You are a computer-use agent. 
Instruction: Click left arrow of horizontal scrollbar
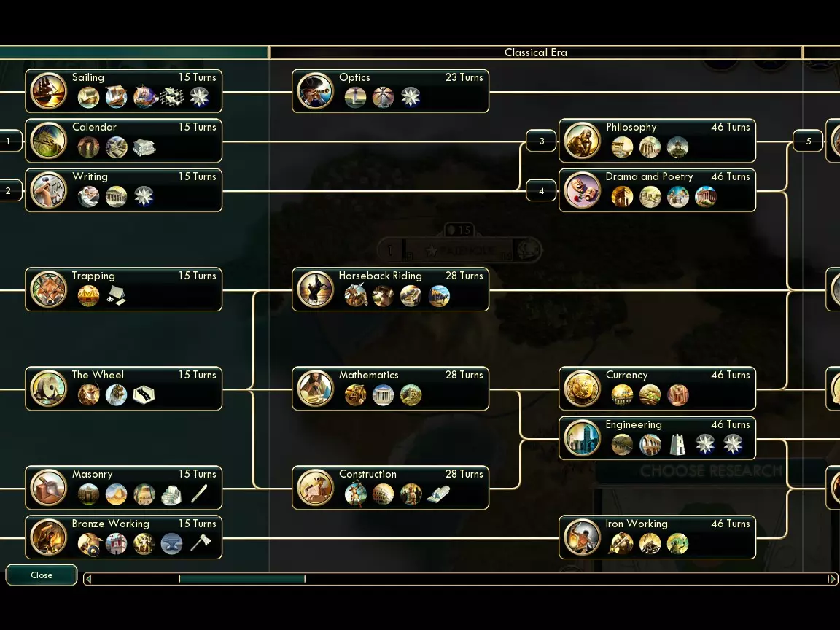point(90,579)
